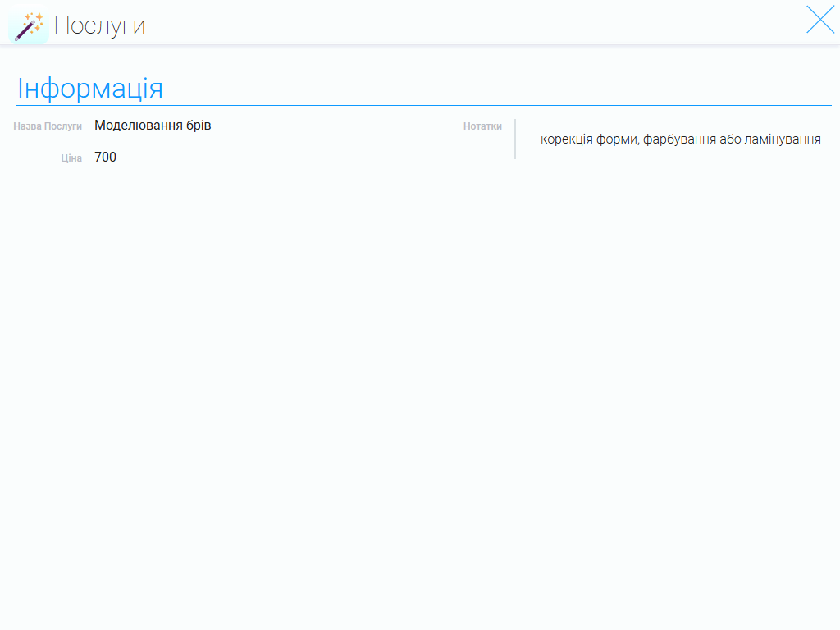Viewport: 840px width, 630px height.
Task: Click the Послуги header title
Action: (99, 25)
